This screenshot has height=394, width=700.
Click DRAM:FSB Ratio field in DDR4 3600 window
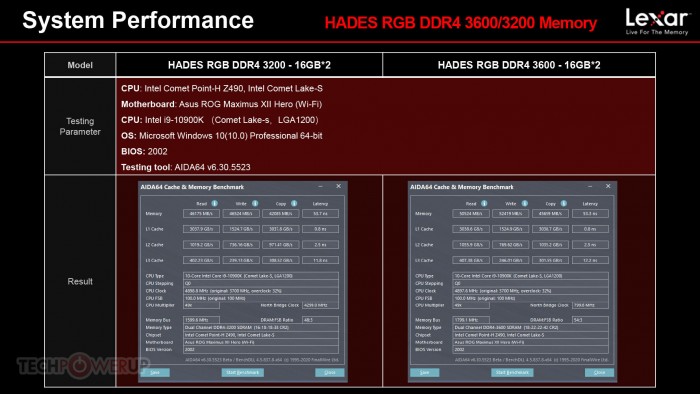point(590,320)
